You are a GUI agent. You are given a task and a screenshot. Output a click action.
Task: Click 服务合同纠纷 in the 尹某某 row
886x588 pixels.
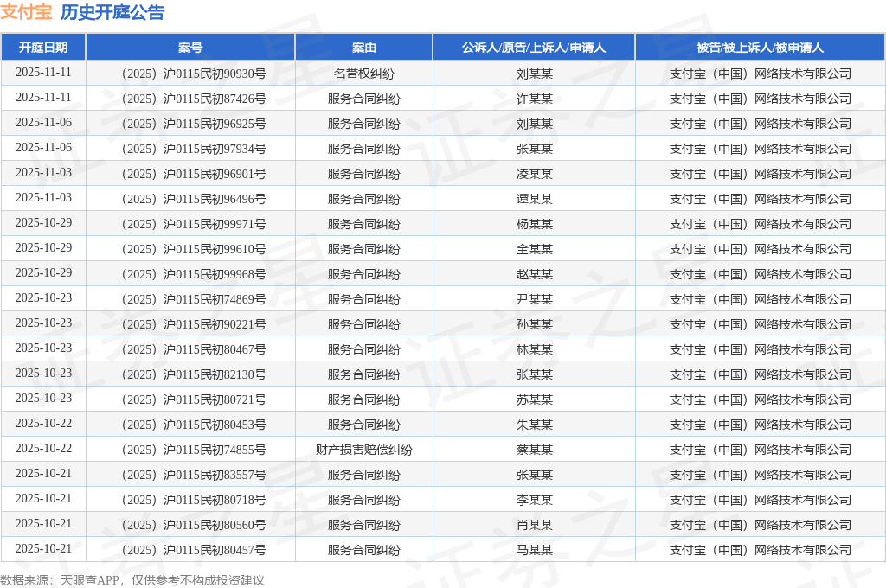(x=364, y=299)
